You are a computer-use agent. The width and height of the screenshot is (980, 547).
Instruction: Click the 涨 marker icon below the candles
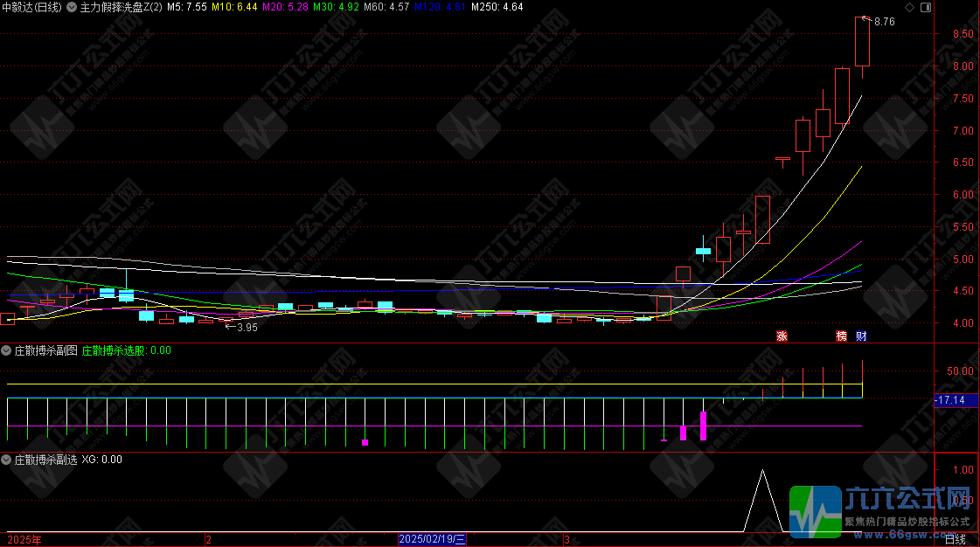click(782, 336)
